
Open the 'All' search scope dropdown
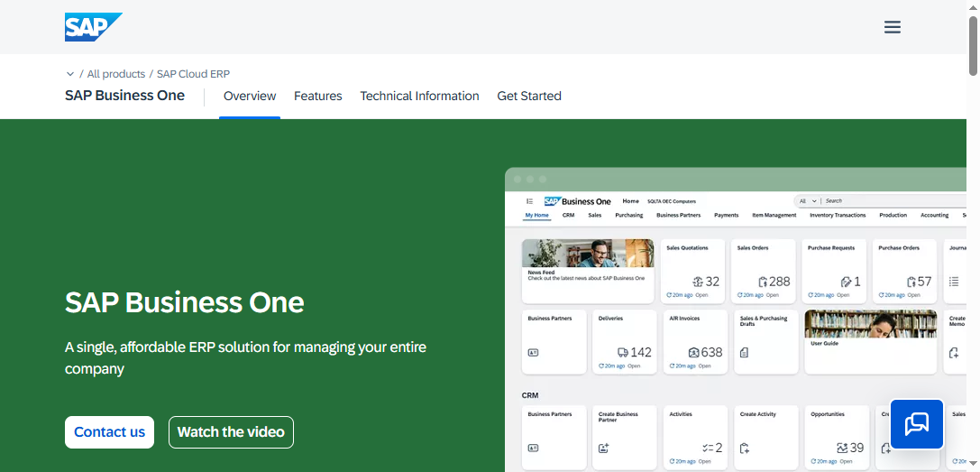[807, 201]
